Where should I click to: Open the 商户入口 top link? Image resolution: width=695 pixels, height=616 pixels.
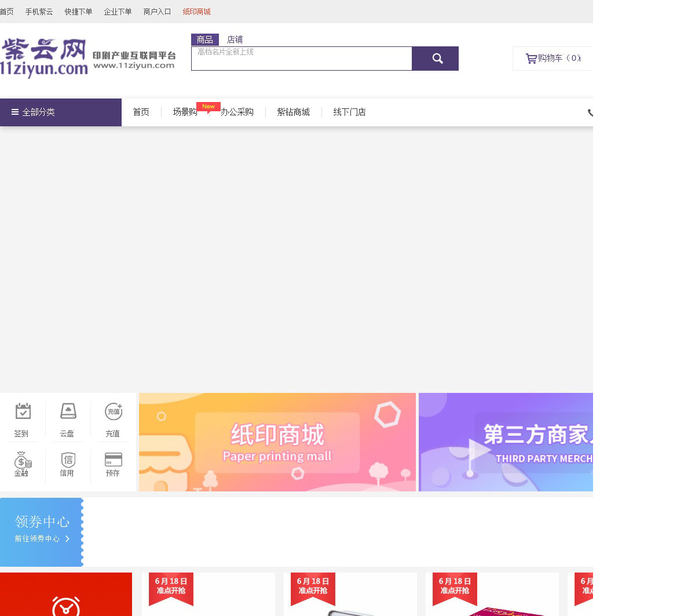tap(157, 12)
